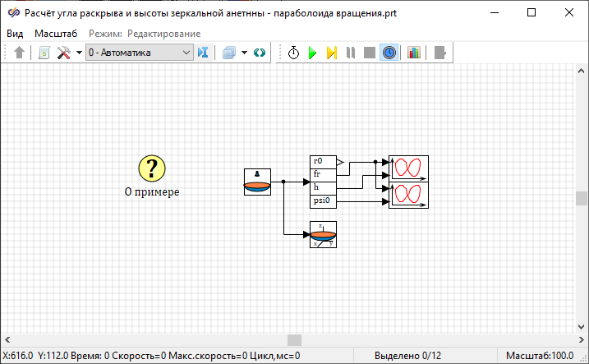Start simulation with the green play button
This screenshot has width=589, height=364.
point(312,53)
